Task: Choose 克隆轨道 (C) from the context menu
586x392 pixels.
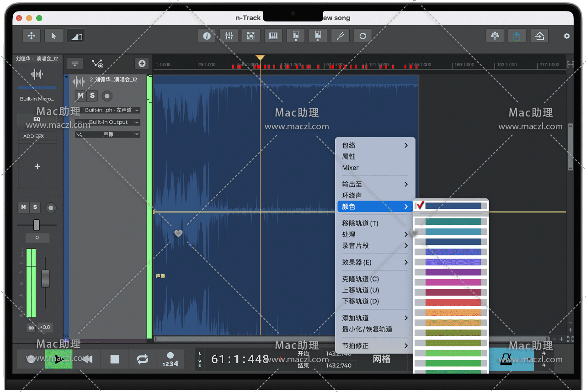Action: click(361, 279)
